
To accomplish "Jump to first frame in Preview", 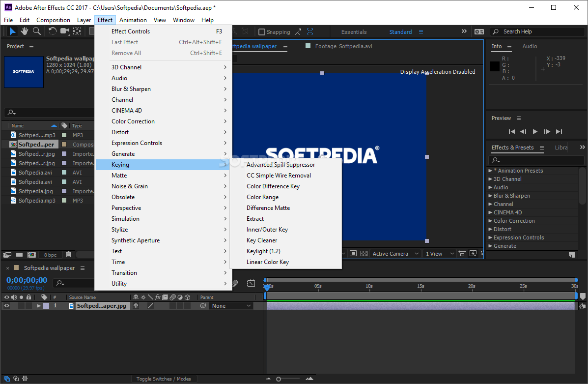I will [x=511, y=131].
